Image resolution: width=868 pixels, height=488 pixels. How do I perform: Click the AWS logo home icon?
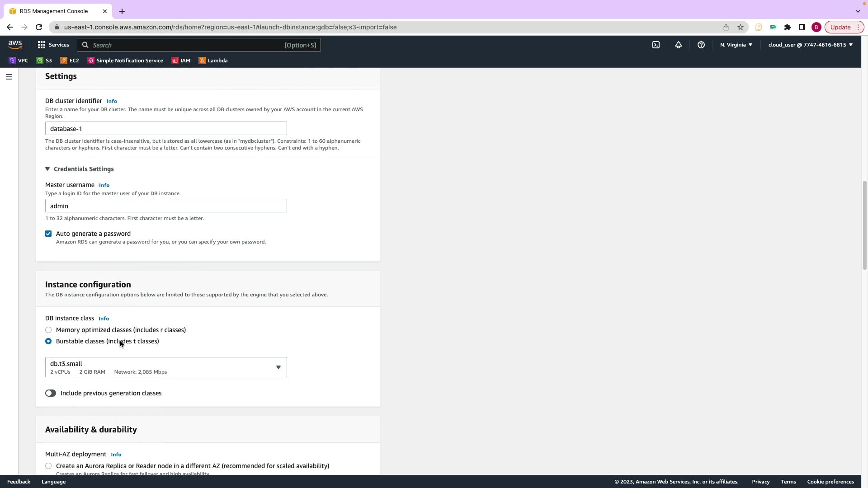pos(15,45)
